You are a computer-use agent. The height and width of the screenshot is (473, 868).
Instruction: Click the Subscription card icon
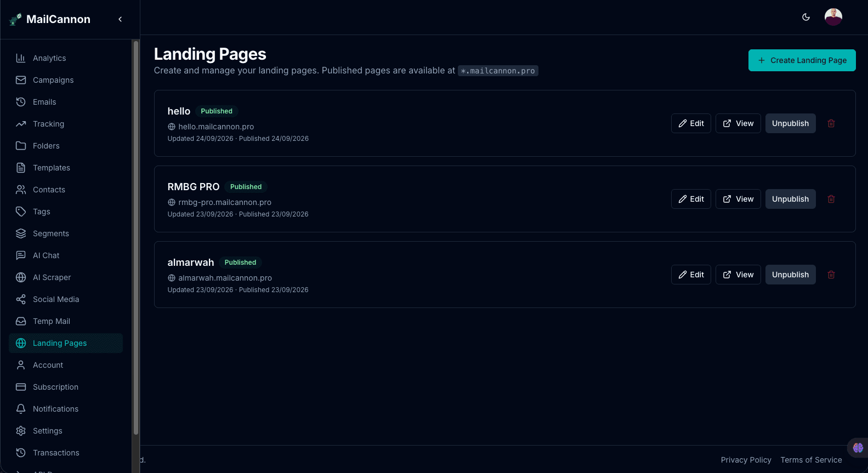coord(21,387)
